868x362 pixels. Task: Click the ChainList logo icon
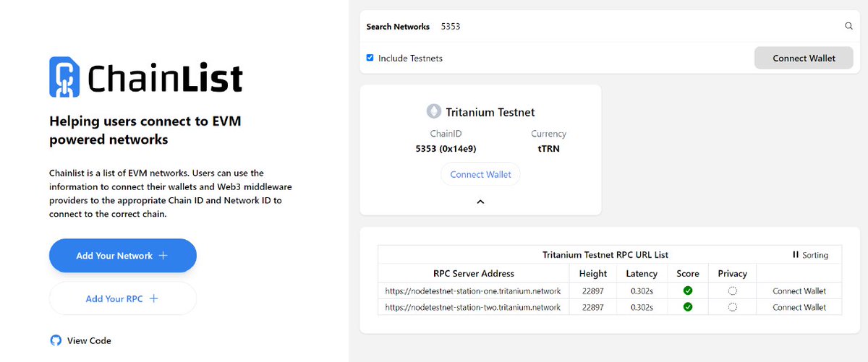[x=64, y=77]
